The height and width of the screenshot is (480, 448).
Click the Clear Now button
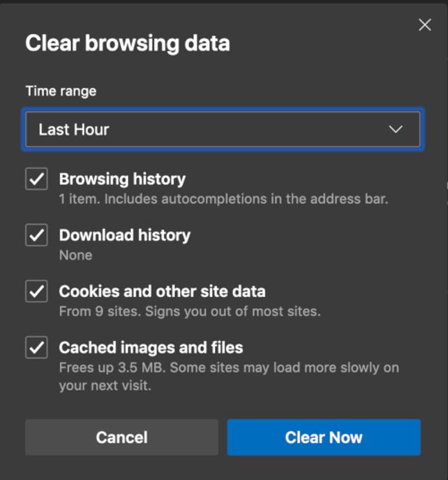323,437
